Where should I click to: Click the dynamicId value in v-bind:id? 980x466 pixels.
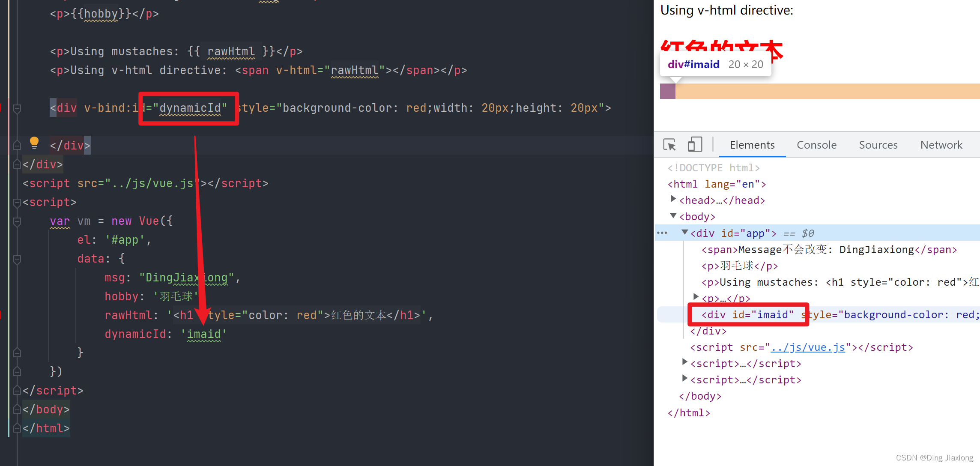pos(190,108)
